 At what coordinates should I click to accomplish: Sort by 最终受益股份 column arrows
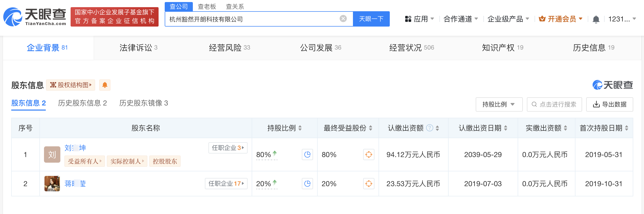click(371, 128)
